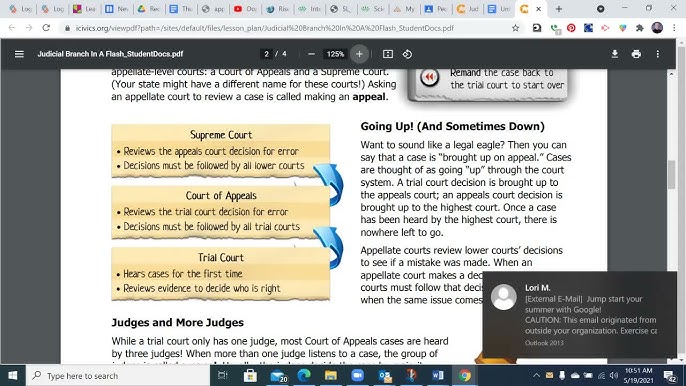Reload the current page
The height and width of the screenshot is (386, 686).
46,28
